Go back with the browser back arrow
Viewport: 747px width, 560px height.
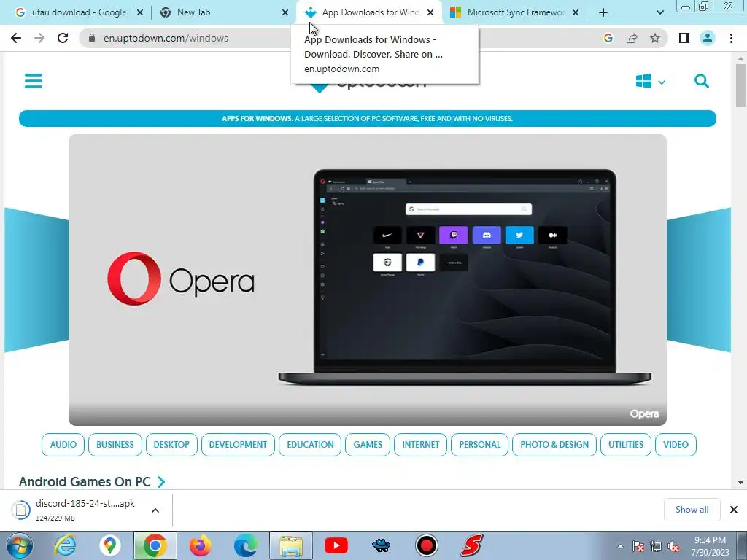click(16, 38)
